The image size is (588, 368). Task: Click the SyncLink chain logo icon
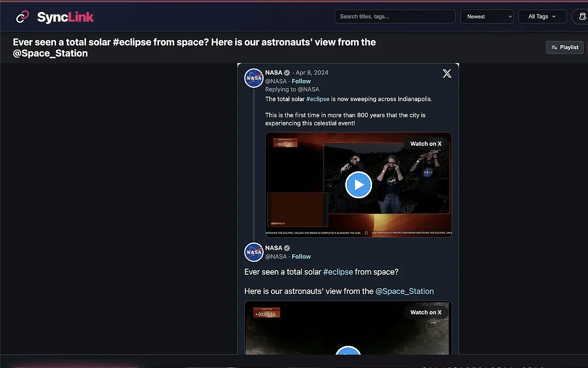coord(23,17)
